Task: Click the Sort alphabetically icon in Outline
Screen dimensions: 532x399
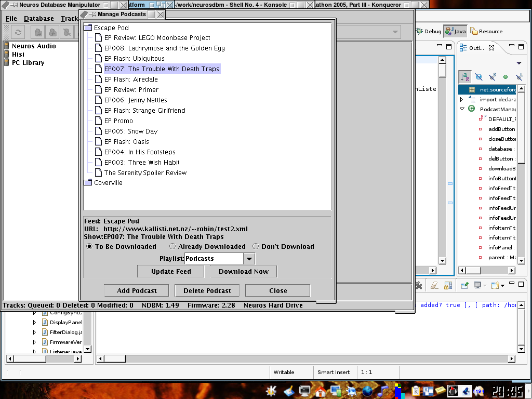Action: click(465, 77)
